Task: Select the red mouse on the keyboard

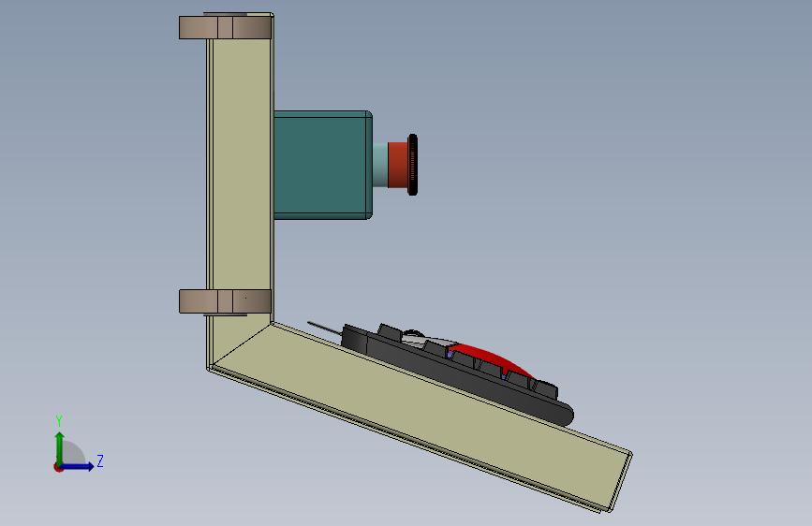Action: coord(490,358)
